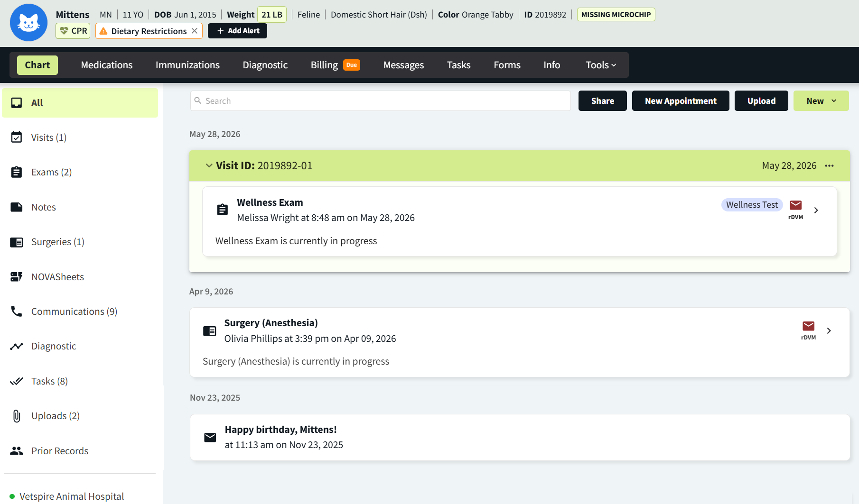Click the Surgery (Anesthesia) title
859x504 pixels.
(x=271, y=323)
